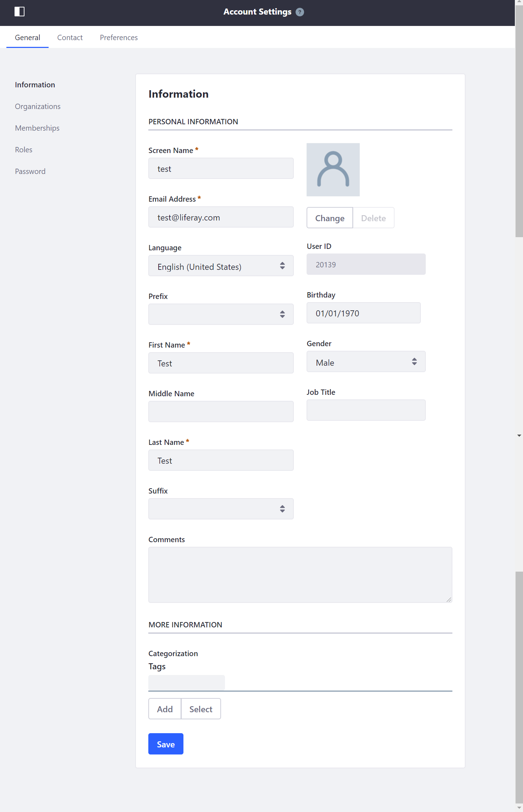The height and width of the screenshot is (812, 523).
Task: Click the MORE INFORMATION heading
Action: click(185, 625)
